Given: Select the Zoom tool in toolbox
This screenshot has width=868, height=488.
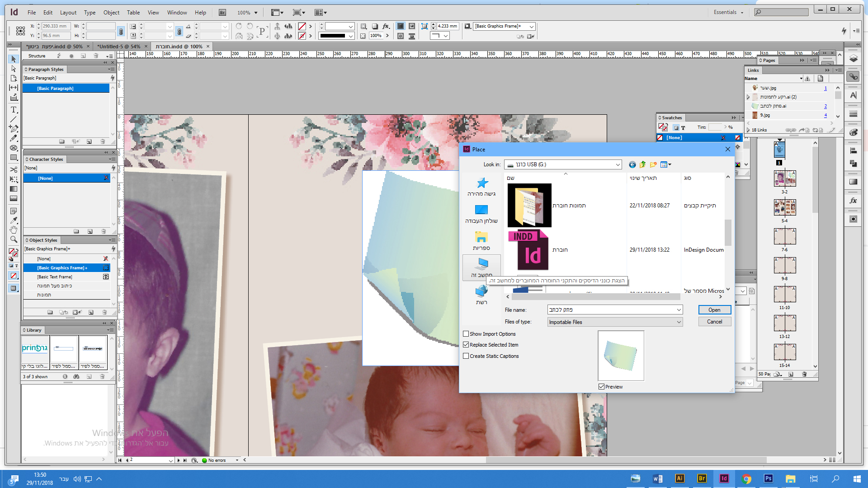Looking at the screenshot, I should pyautogui.click(x=14, y=239).
